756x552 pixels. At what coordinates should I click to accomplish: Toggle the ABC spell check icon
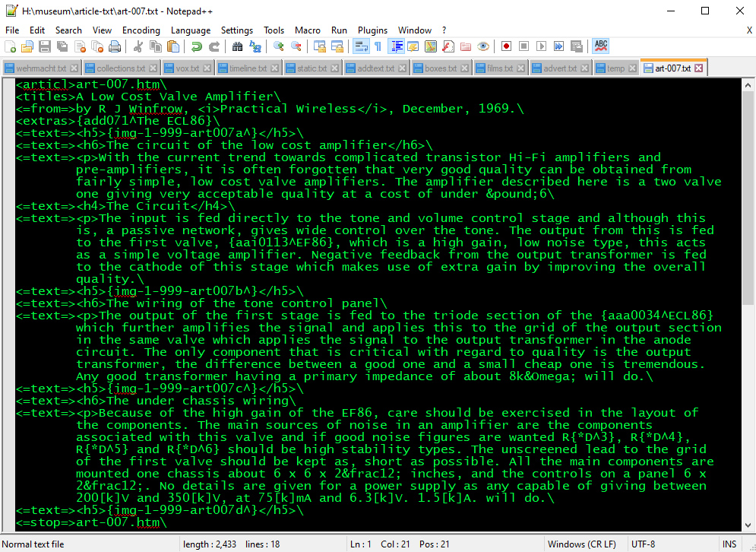[x=601, y=46]
